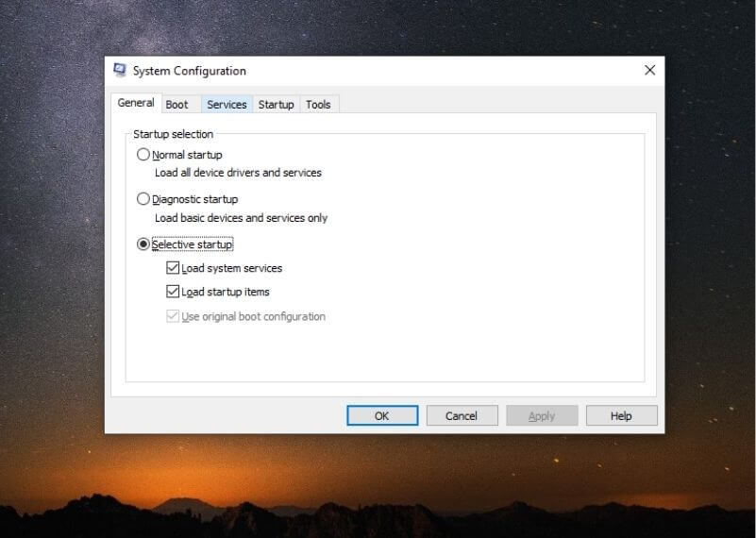
Task: Click the 'Startup selection' group label
Action: pos(173,134)
